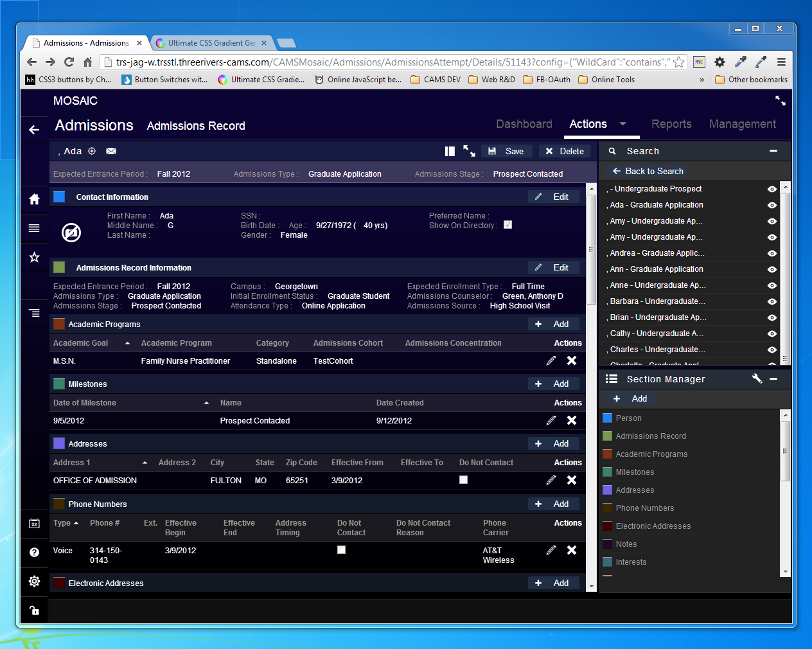Click the envelope email icon beside Ada
812x649 pixels.
[111, 151]
